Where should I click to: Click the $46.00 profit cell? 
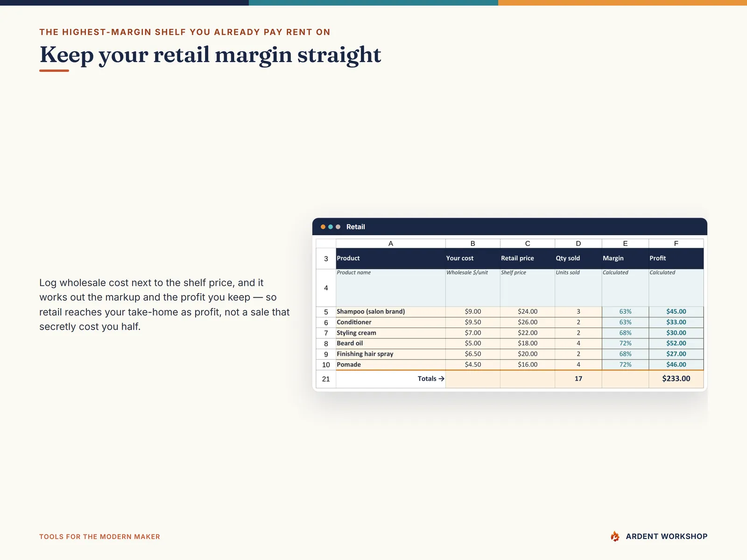[x=676, y=365]
